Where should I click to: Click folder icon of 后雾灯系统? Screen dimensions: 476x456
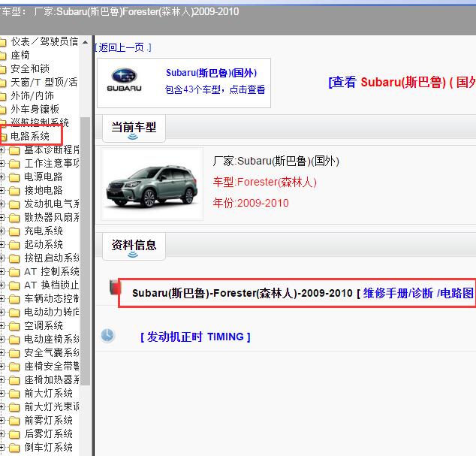coord(14,434)
